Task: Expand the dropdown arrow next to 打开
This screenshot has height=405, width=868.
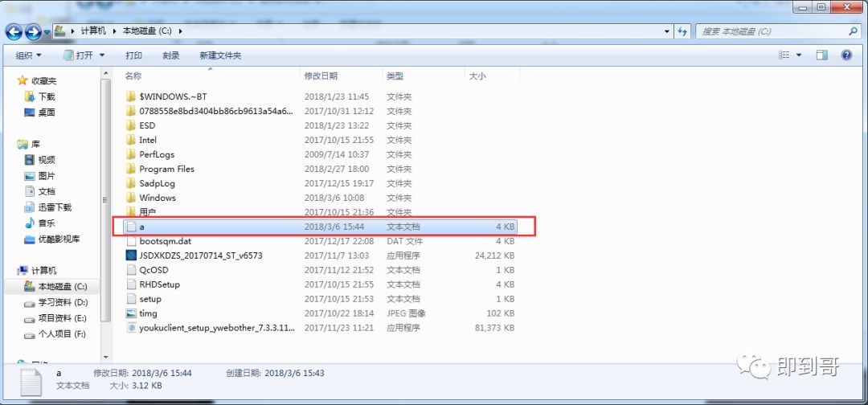Action: point(102,55)
